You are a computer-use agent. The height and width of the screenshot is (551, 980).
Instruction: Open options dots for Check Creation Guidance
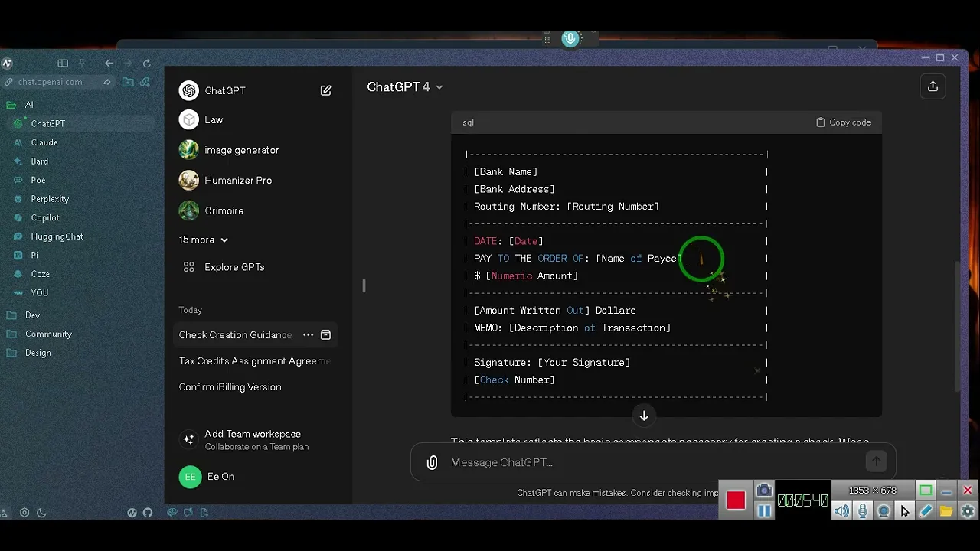coord(308,334)
